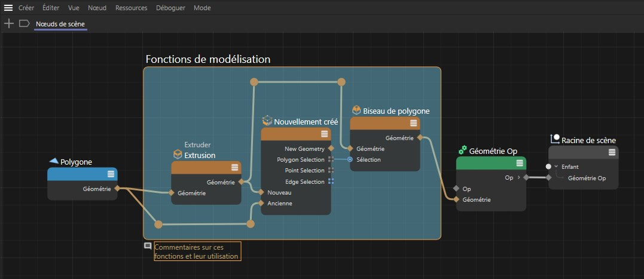Click the Point Selection output port

[331, 171]
